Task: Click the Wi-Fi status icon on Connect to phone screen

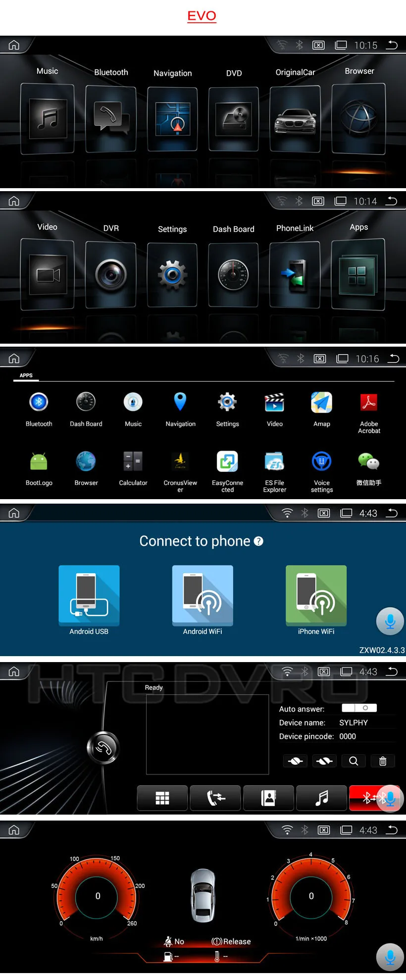Action: click(x=287, y=513)
